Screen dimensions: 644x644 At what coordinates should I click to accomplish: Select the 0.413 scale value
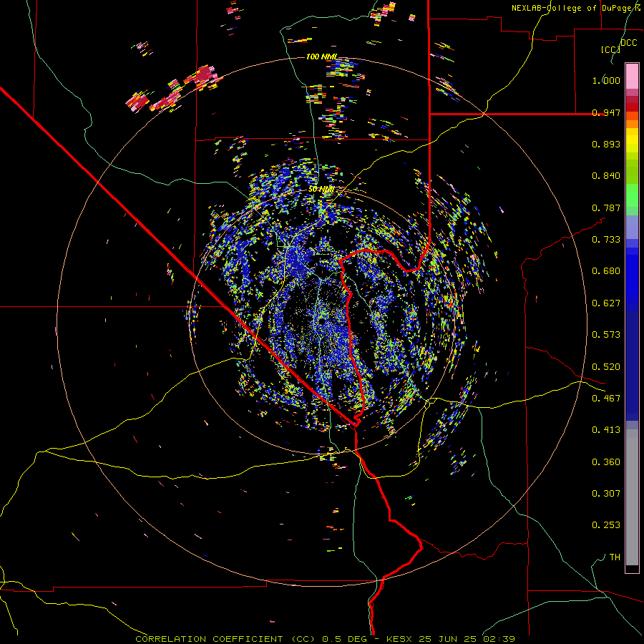click(x=606, y=430)
